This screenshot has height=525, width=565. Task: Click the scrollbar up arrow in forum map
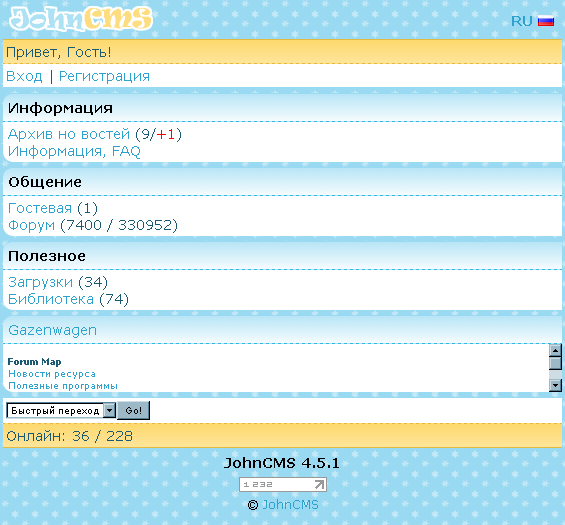555,350
